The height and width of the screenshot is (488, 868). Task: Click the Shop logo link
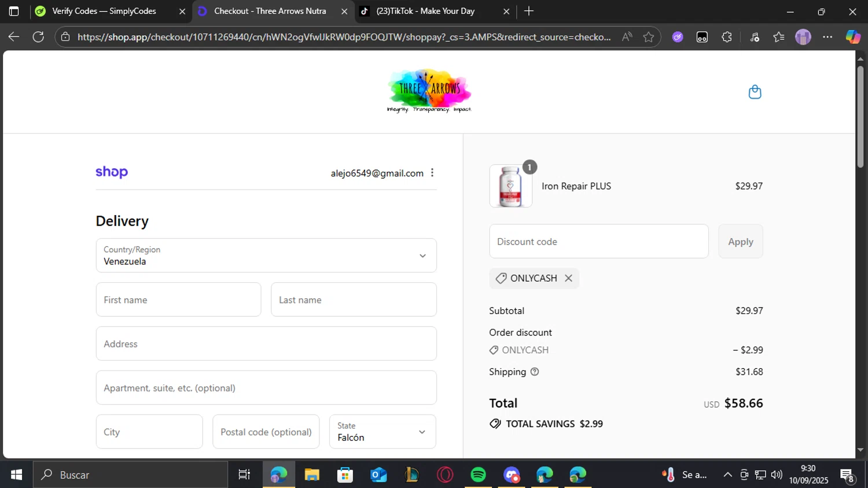112,172
